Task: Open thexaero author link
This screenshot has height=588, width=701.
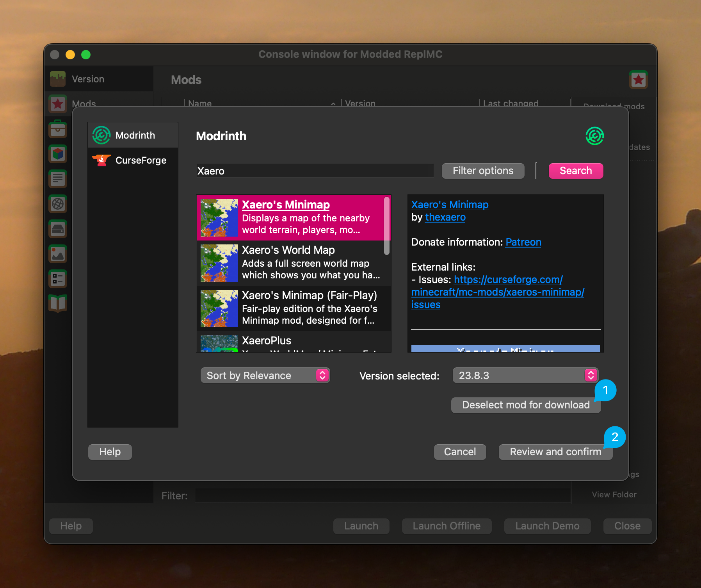Action: tap(445, 217)
